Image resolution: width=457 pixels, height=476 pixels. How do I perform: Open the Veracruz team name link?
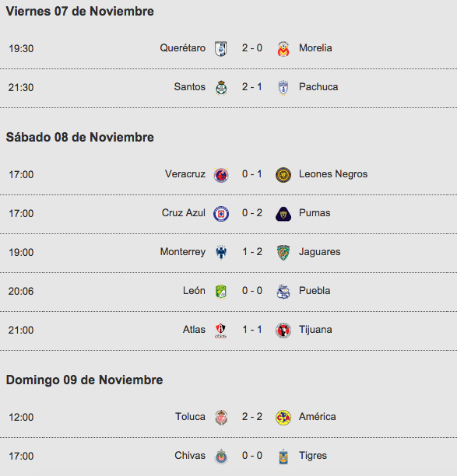(185, 174)
